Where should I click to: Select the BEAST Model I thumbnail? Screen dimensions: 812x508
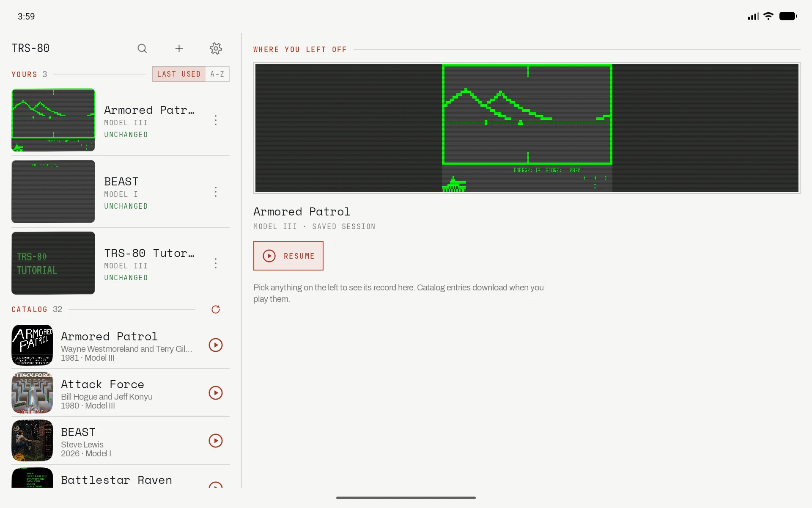[53, 191]
